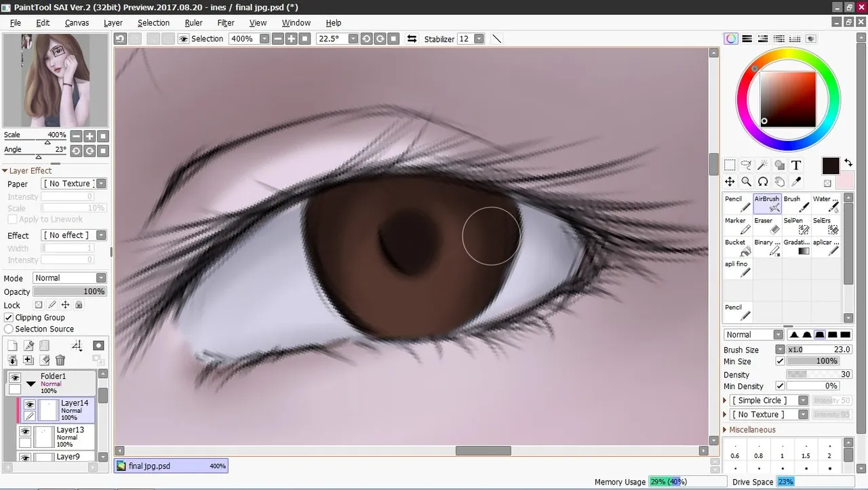Activate the Magic Wand selection tool
Image resolution: width=868 pixels, height=490 pixels.
click(x=763, y=165)
